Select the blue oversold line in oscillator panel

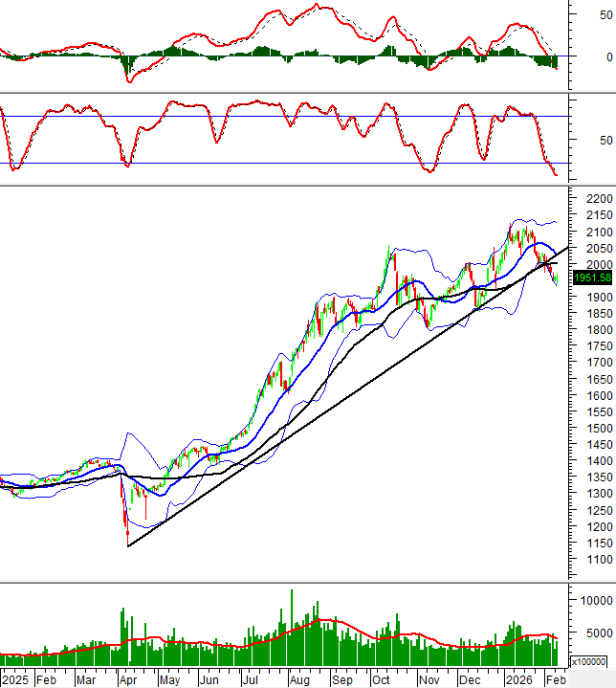point(287,163)
